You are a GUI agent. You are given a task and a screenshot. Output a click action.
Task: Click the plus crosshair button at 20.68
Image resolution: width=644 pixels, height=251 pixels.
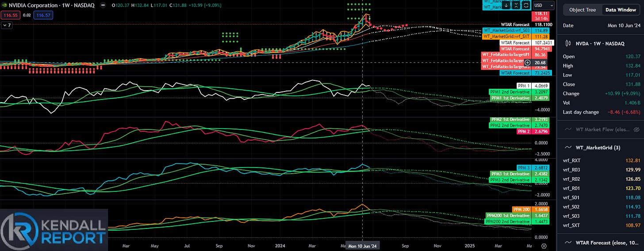[x=528, y=62]
